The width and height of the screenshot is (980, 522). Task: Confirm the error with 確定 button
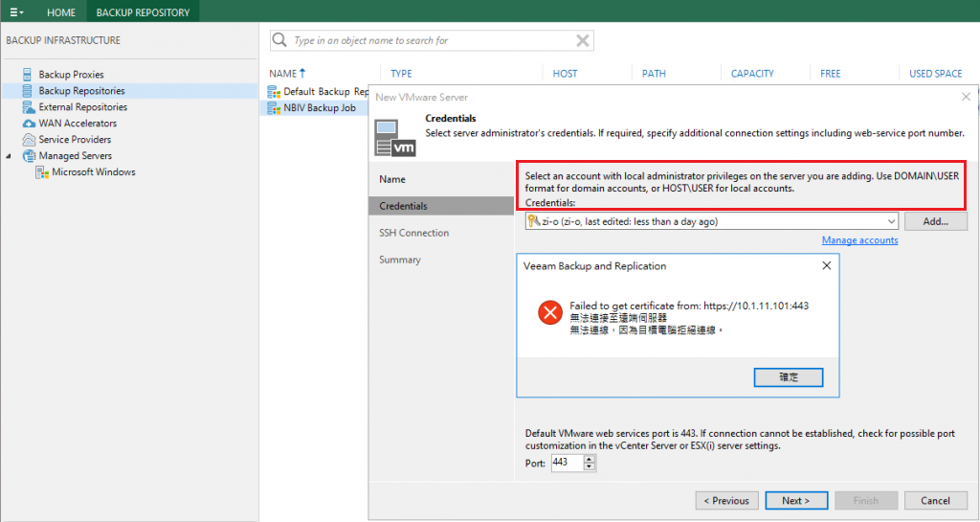pyautogui.click(x=789, y=377)
